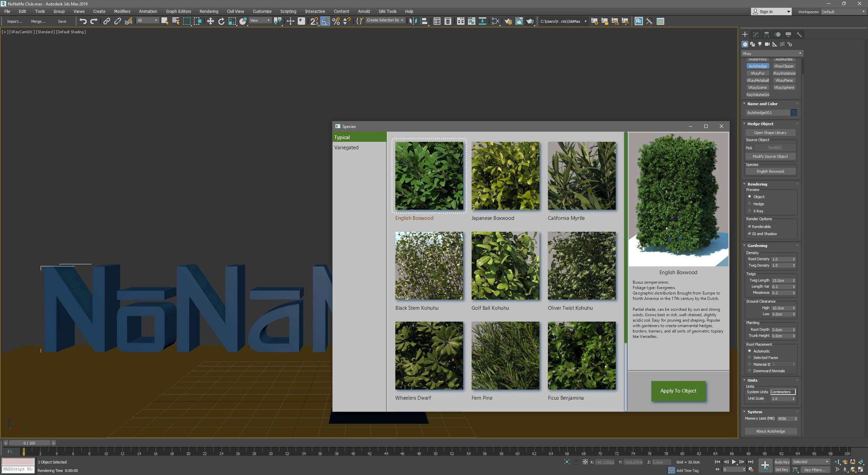Viewport: 868px width, 475px height.
Task: Toggle the Angle Snap tool
Action: pos(325,21)
